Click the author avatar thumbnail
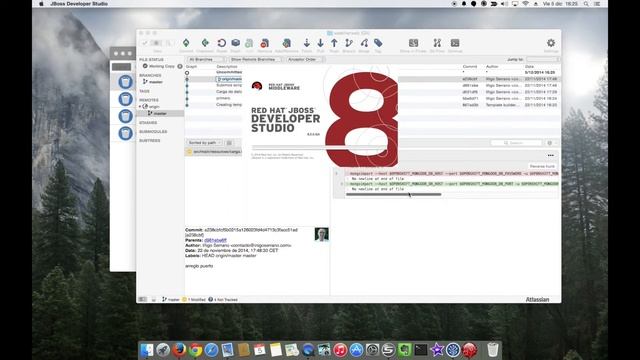 coord(322,234)
